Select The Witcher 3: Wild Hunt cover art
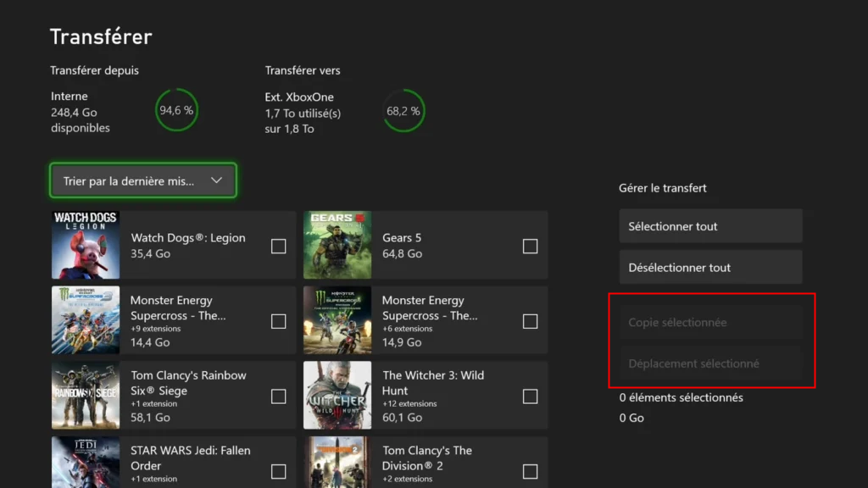The image size is (868, 488). pos(337,396)
